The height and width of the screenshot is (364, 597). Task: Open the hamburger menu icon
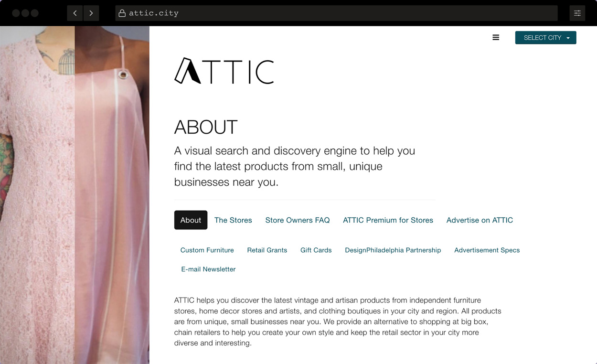pyautogui.click(x=496, y=37)
